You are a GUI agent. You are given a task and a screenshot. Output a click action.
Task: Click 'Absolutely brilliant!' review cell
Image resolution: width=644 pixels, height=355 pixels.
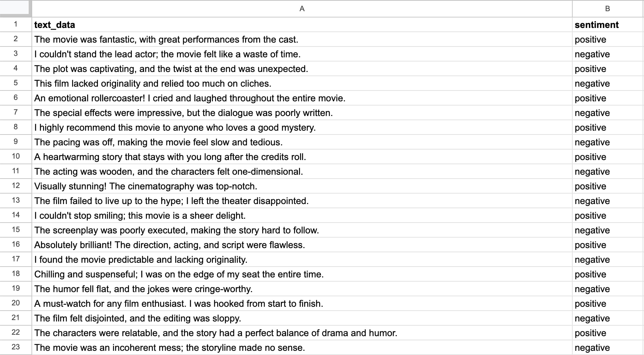[x=302, y=245]
